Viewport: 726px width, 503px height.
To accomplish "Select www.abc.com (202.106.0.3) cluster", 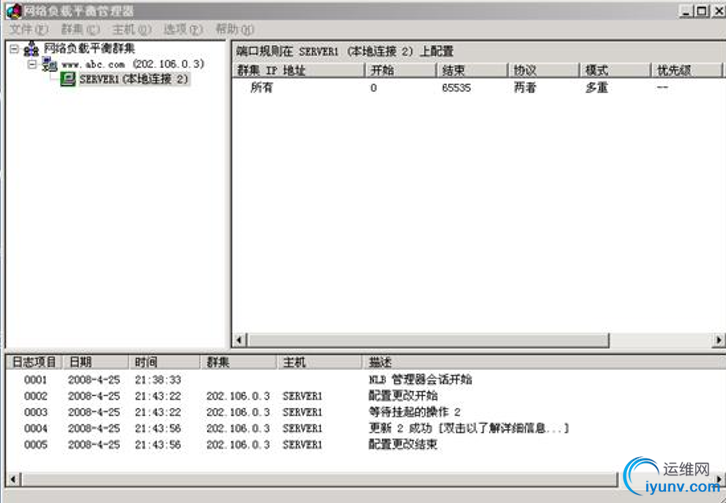I will 133,64.
